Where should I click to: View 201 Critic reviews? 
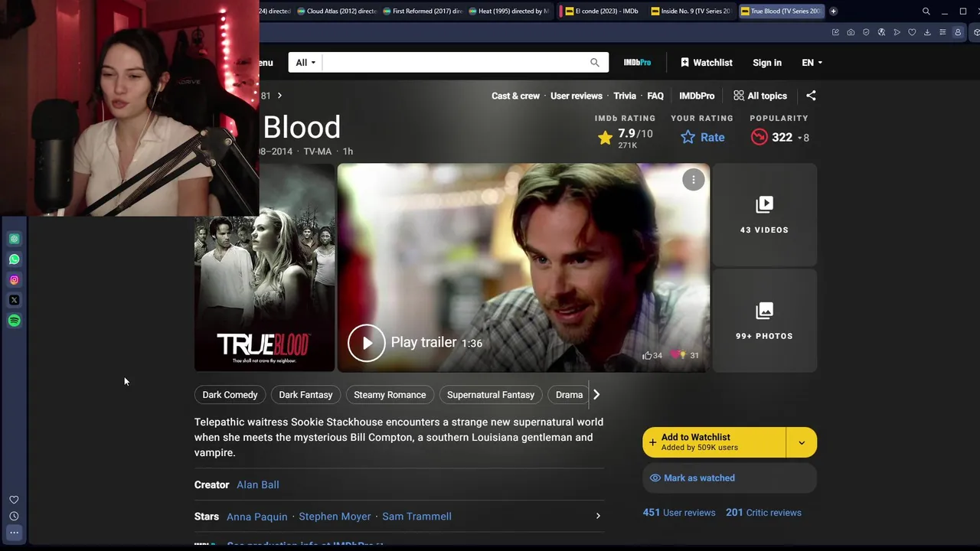pos(763,513)
